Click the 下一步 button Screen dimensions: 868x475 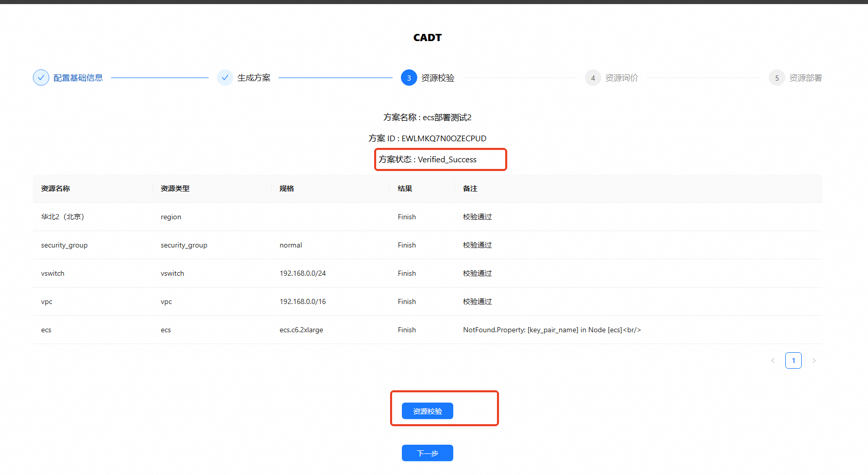coord(428,453)
